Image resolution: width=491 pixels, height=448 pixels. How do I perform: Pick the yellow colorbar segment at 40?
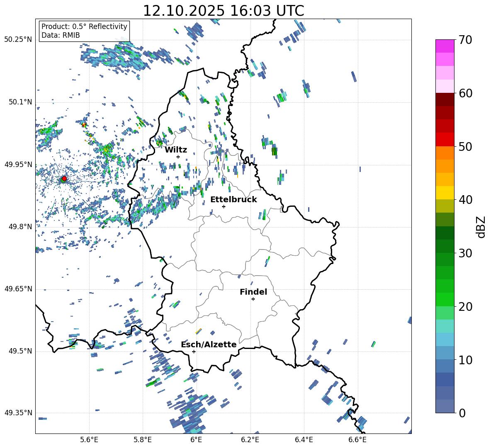[445, 193]
